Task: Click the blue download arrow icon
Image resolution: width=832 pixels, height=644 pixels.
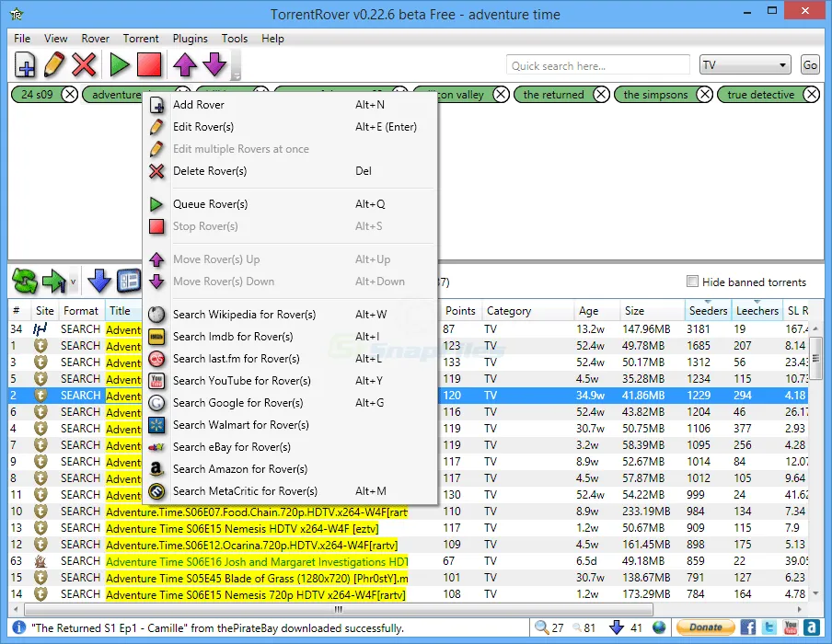Action: click(99, 281)
